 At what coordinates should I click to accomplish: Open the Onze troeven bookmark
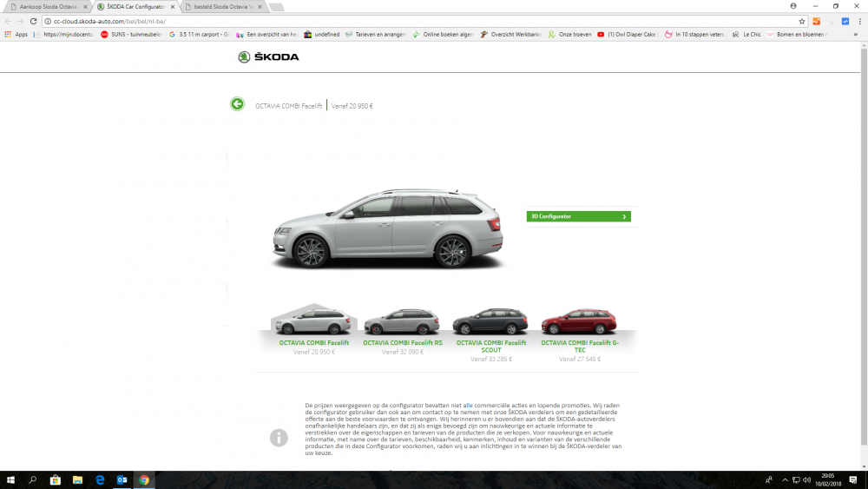pos(570,35)
